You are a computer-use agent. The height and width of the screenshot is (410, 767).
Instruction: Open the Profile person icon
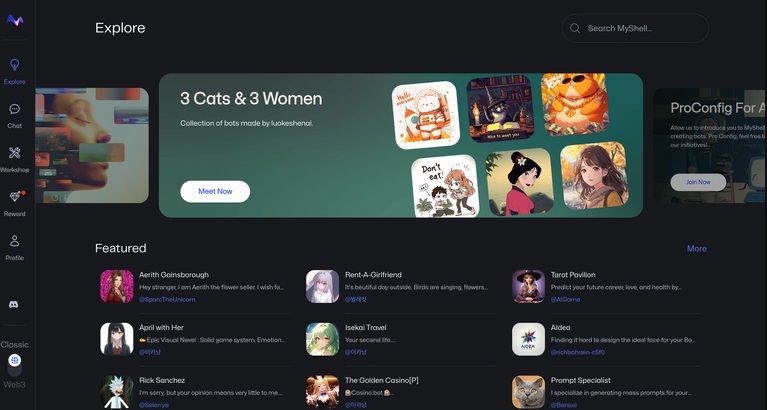[x=15, y=241]
